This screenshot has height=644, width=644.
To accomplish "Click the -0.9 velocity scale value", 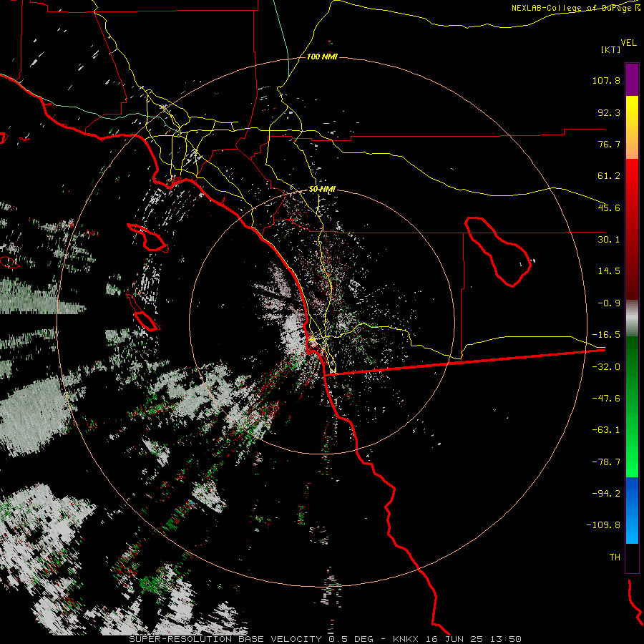I will point(609,303).
